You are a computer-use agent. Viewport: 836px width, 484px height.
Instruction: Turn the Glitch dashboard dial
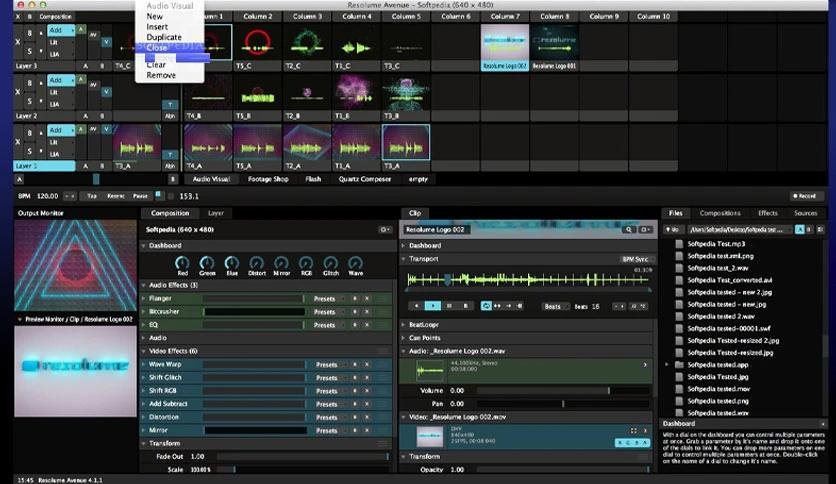point(331,262)
